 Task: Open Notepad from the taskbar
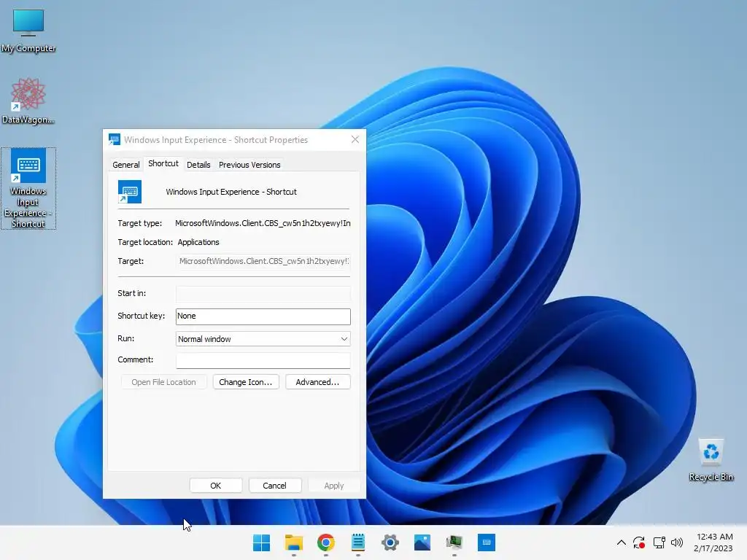pos(357,542)
